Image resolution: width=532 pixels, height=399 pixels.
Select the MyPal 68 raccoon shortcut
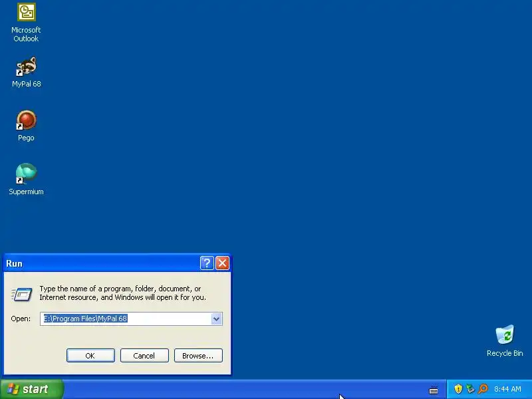point(26,72)
